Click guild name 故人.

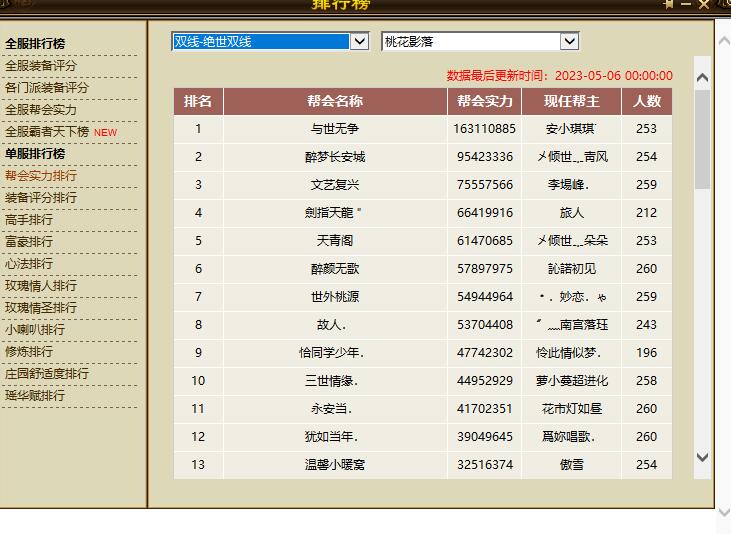coord(331,325)
